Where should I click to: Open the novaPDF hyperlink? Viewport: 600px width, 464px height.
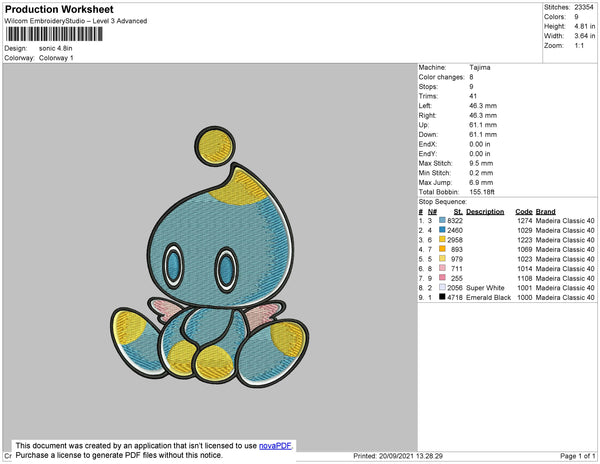click(275, 446)
